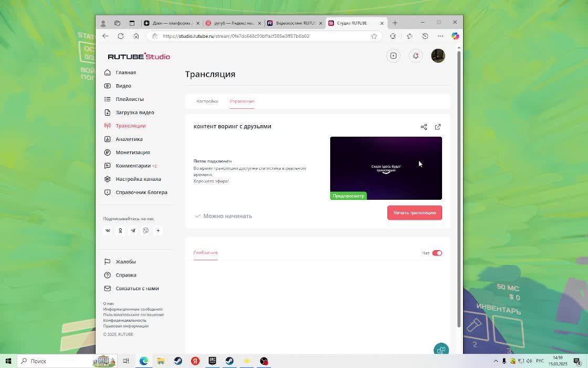Open Конфиденциальность footer link

(124, 321)
